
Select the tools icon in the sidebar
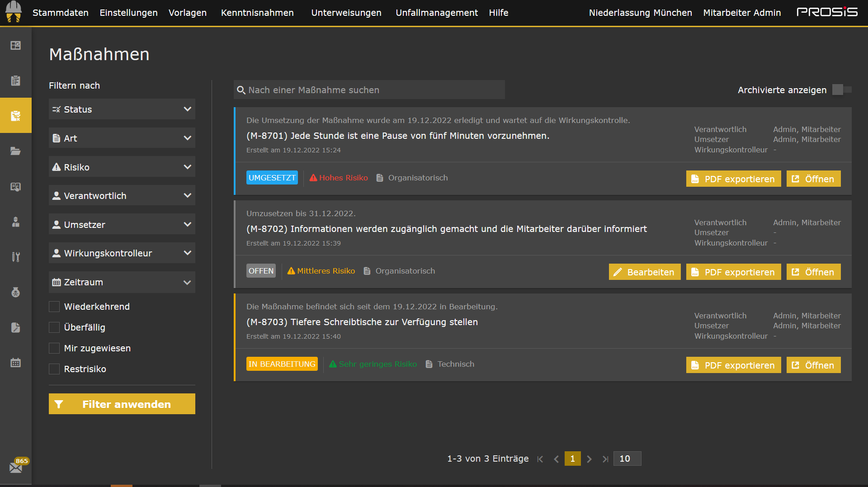click(x=16, y=257)
